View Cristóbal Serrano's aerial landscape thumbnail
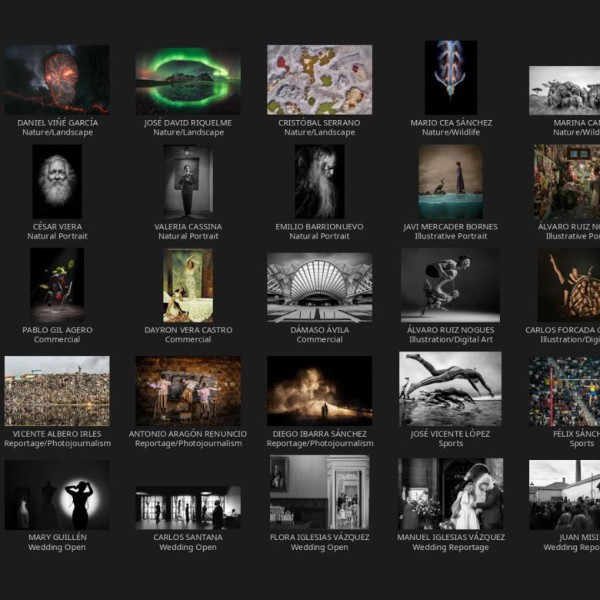This screenshot has height=600, width=600. pyautogui.click(x=320, y=80)
